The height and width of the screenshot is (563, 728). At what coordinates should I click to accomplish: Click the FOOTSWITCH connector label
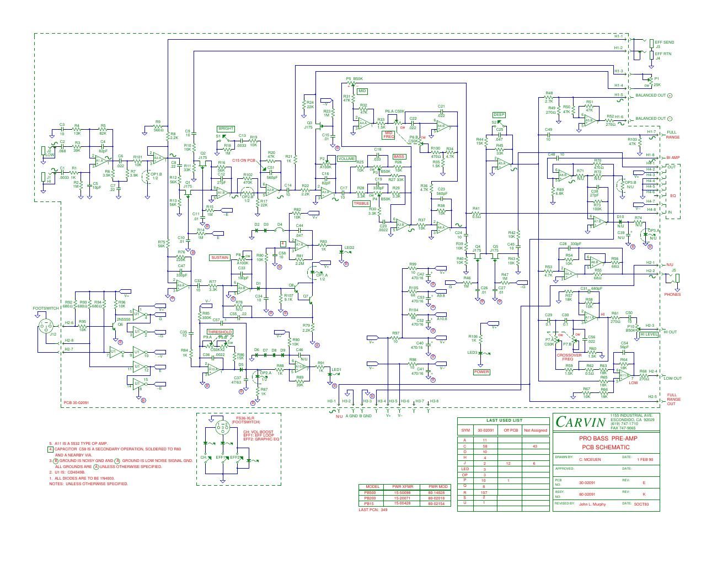click(x=45, y=308)
